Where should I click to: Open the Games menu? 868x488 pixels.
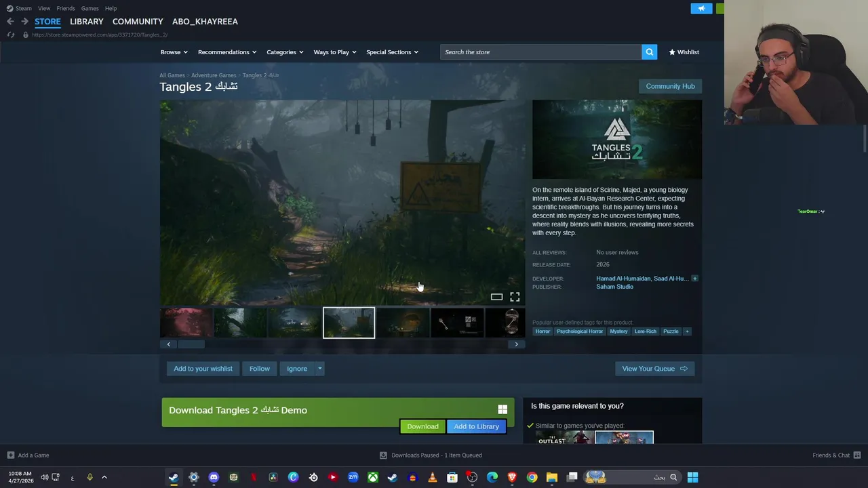point(90,8)
